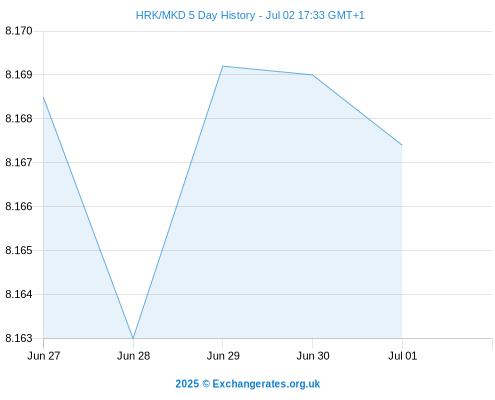Click the 8.163 y-axis label
495x400 pixels.
click(x=19, y=338)
